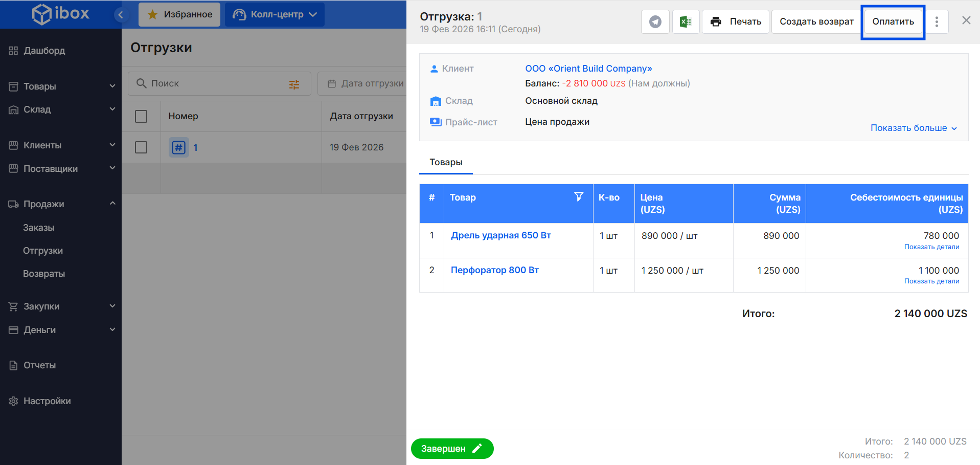
Task: Toggle the select-all checkbox in table header
Action: point(141,116)
